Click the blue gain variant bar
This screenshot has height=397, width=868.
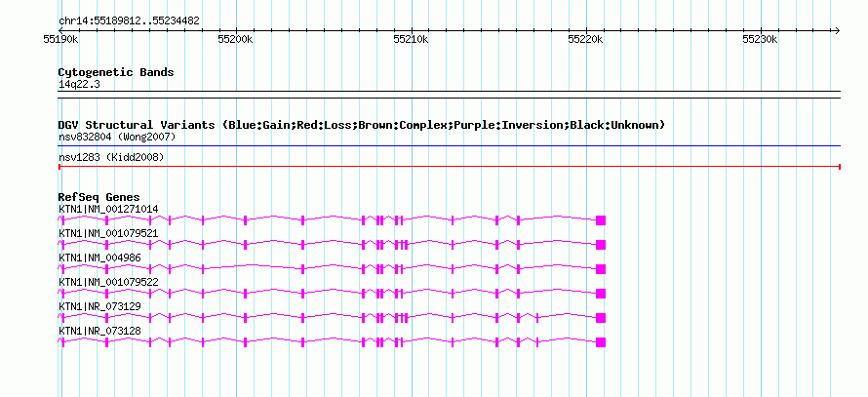pos(450,146)
